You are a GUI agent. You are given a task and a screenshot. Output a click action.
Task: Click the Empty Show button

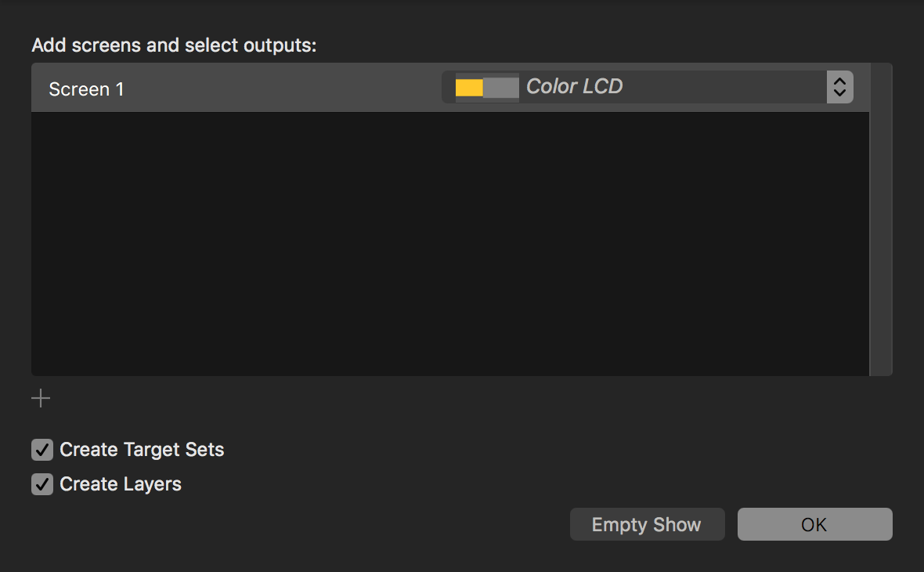tap(647, 524)
